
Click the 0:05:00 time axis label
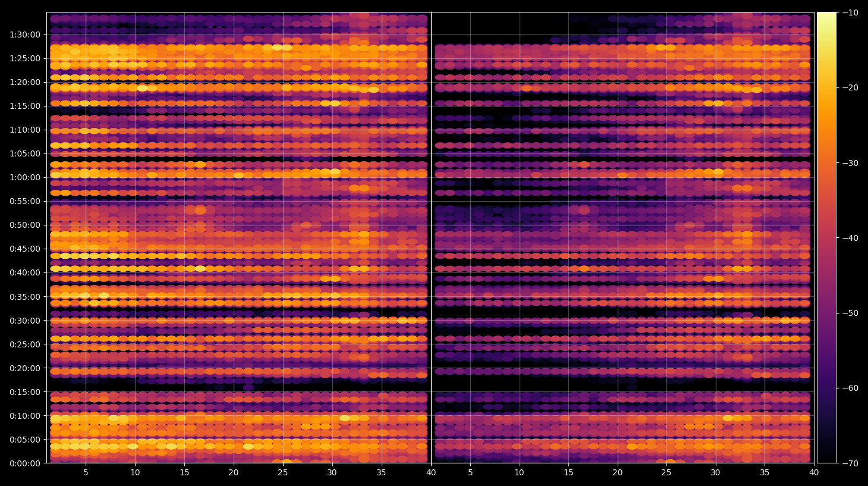coord(25,440)
